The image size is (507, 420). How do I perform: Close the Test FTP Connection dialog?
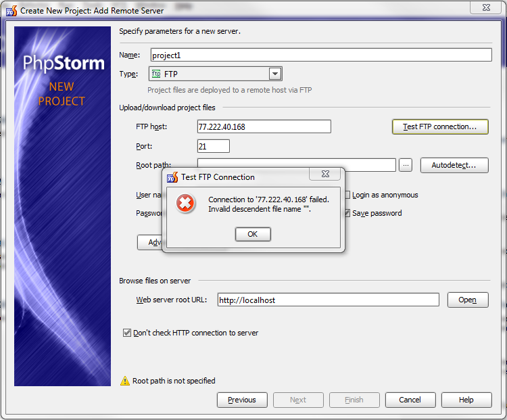coord(325,174)
